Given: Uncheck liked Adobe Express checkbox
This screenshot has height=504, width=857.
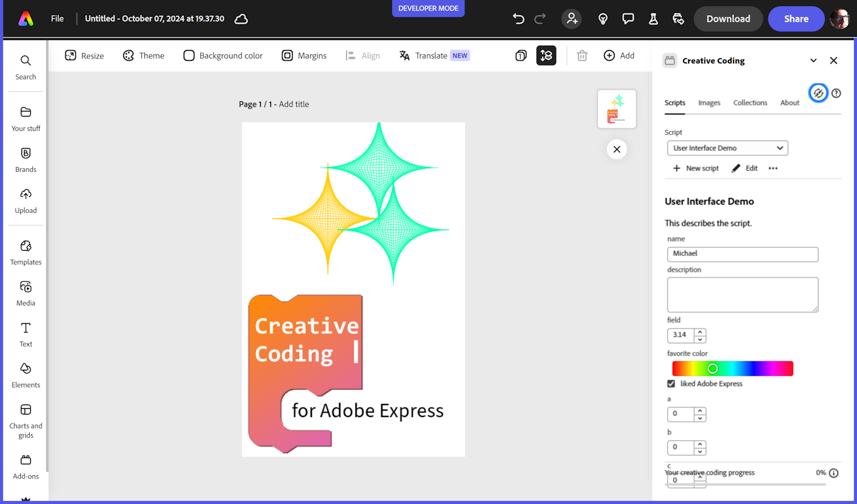Looking at the screenshot, I should click(671, 384).
